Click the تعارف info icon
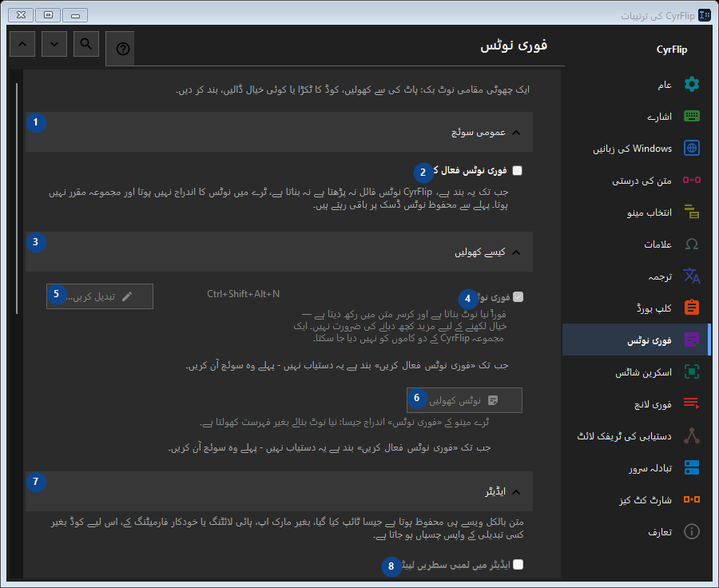The width and height of the screenshot is (719, 588). click(x=692, y=531)
